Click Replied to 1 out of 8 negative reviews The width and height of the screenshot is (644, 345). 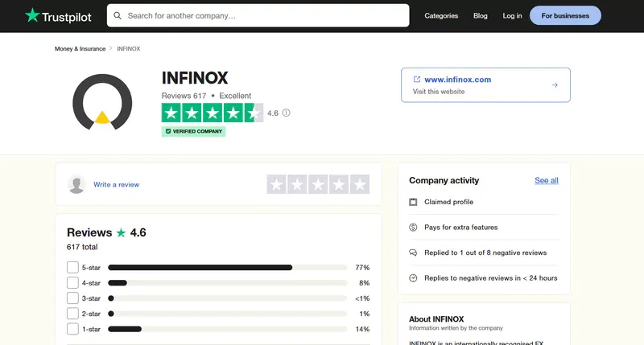coord(485,253)
